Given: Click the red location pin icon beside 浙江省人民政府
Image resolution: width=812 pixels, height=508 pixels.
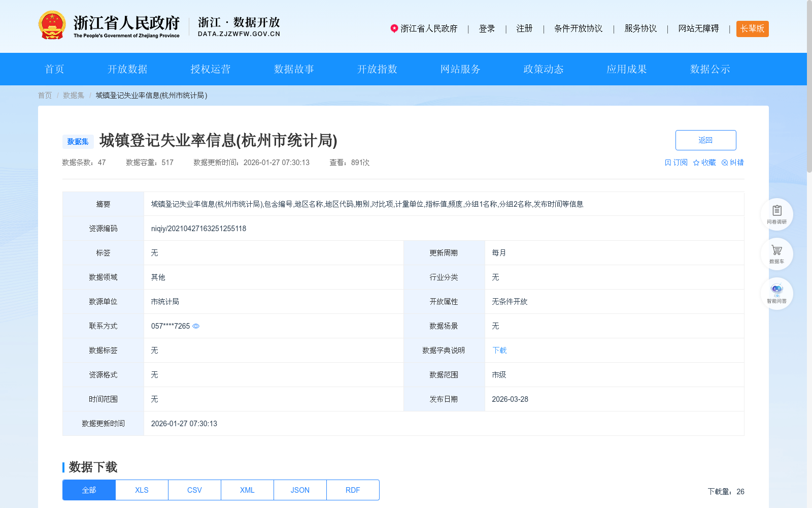Looking at the screenshot, I should pos(394,28).
